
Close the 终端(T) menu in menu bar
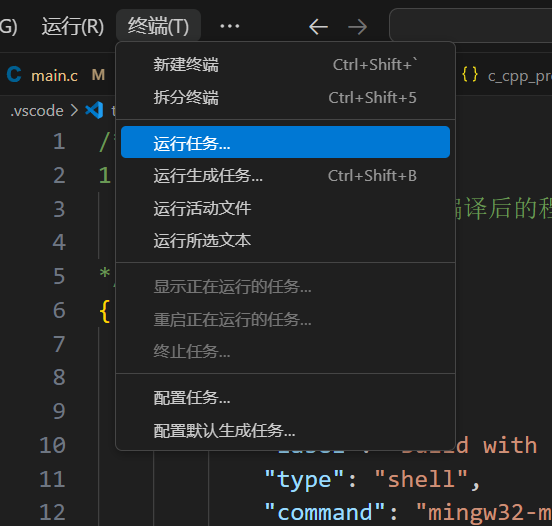158,26
